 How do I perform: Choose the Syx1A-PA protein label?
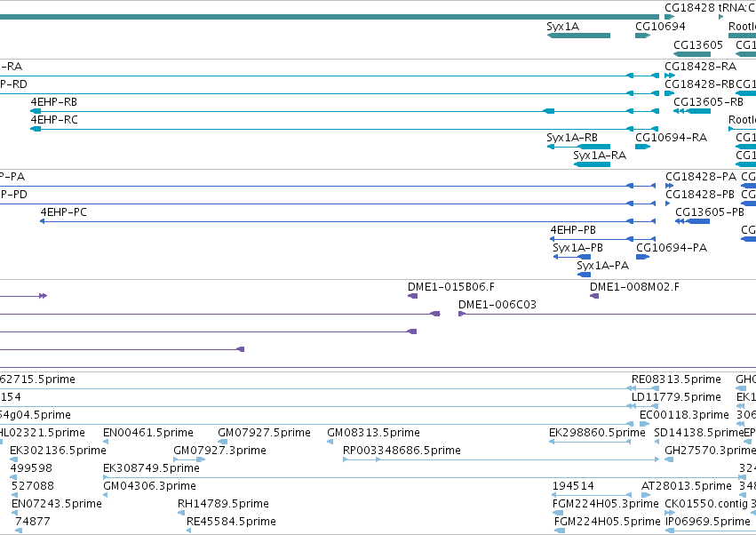pyautogui.click(x=602, y=266)
